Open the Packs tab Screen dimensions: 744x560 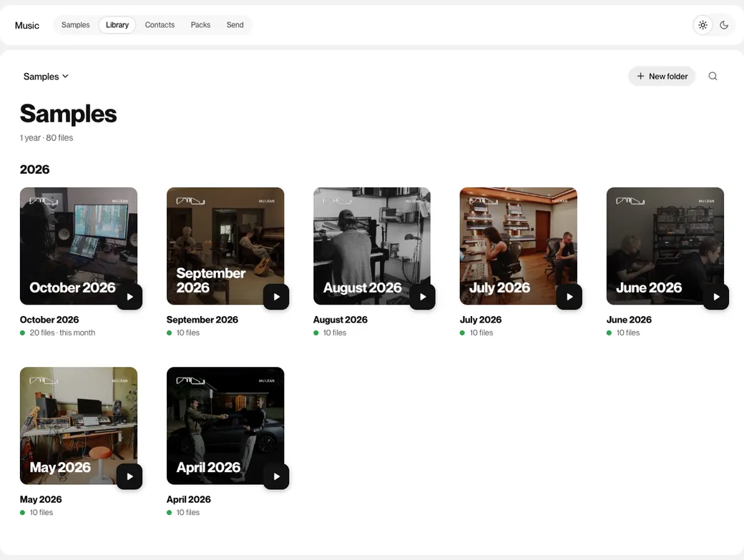[x=200, y=25]
